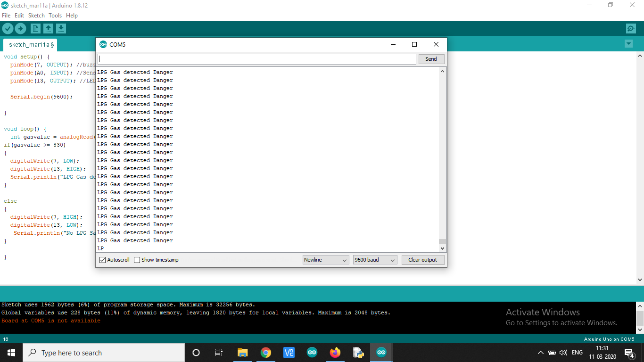The image size is (644, 362).
Task: Click the serial monitor scrollbar thumb
Action: click(x=442, y=241)
